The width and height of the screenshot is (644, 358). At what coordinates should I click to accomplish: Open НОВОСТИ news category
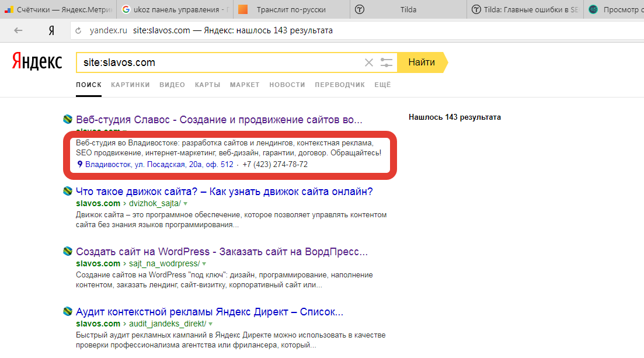pyautogui.click(x=287, y=85)
